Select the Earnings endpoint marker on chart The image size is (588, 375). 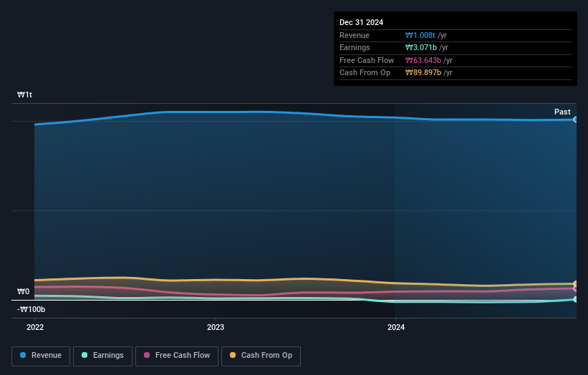(575, 299)
